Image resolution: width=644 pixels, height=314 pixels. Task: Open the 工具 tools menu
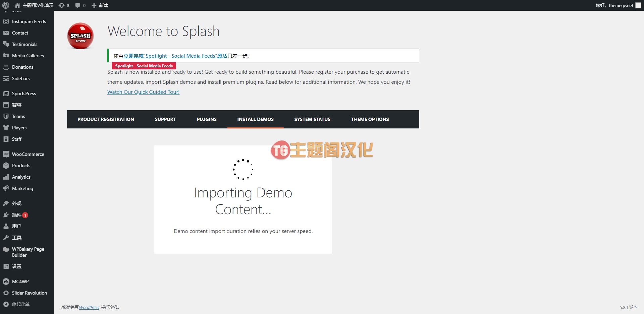pos(27,238)
